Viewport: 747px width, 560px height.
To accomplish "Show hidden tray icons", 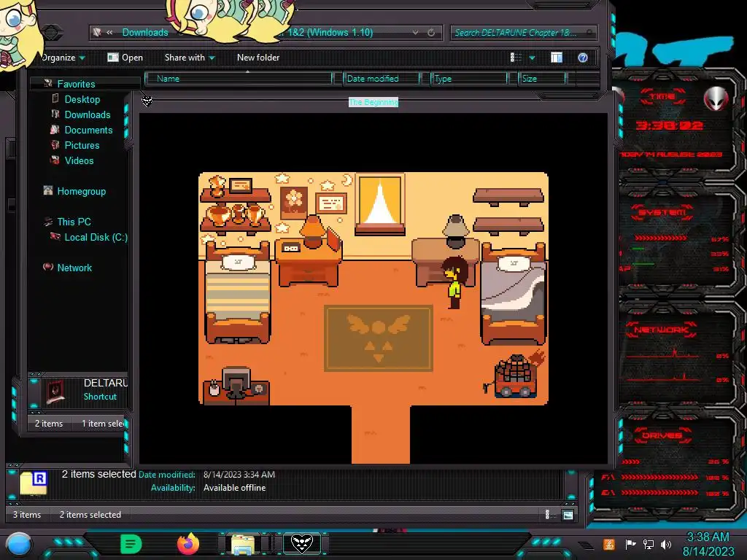I will 586,545.
